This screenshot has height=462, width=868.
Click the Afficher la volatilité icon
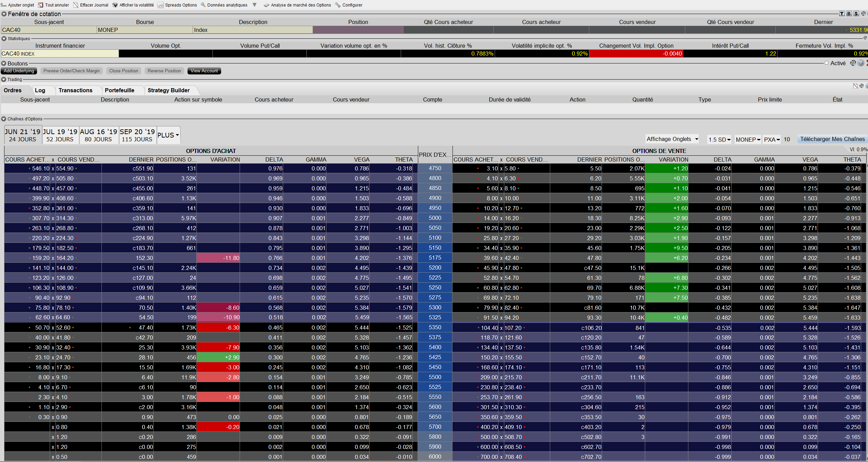pos(115,5)
